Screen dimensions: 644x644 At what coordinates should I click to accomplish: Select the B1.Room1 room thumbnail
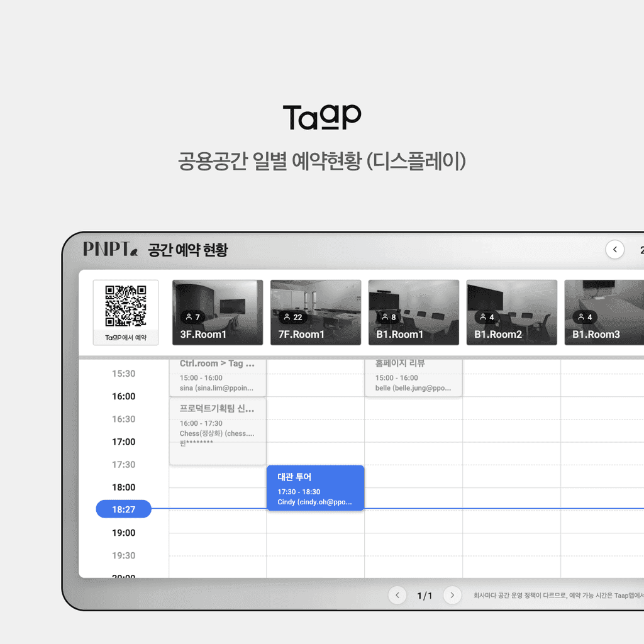click(x=414, y=313)
